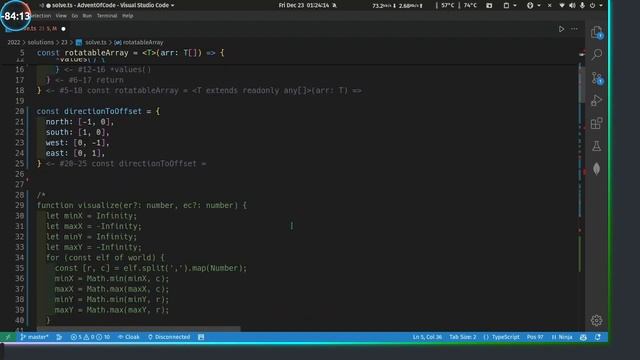Viewport: 640px width, 360px height.
Task: Open the Search view magnifier icon
Action: (597, 54)
